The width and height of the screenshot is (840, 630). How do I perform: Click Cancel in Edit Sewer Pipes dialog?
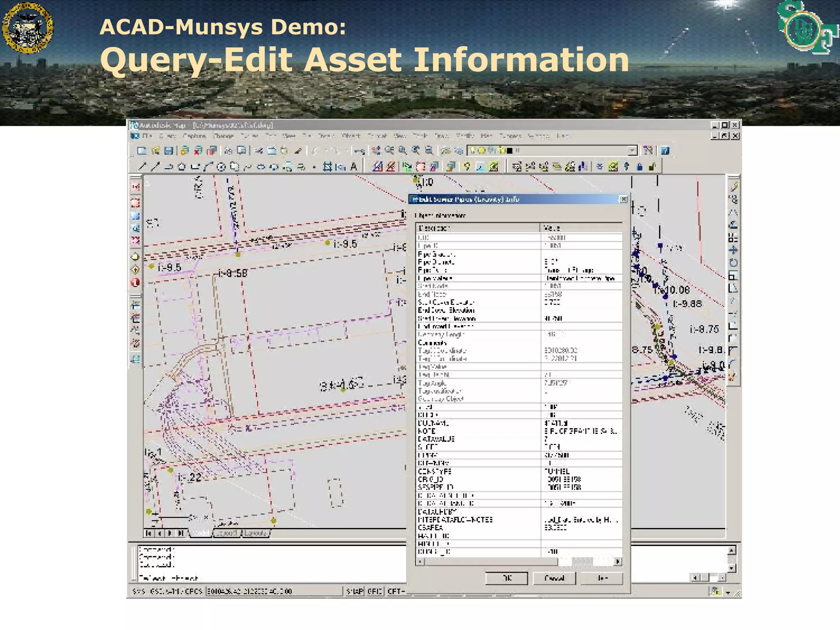coord(555,578)
